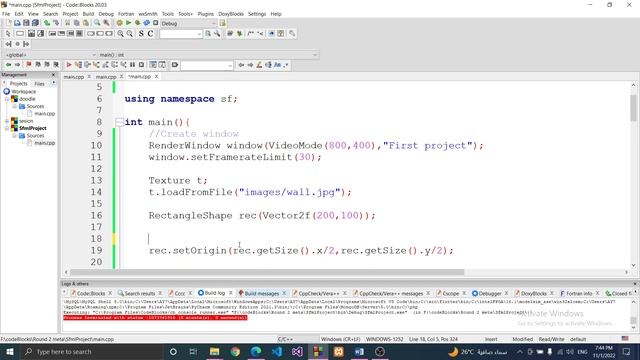This screenshot has height=360, width=640.
Task: Open the Build menu
Action: point(88,14)
